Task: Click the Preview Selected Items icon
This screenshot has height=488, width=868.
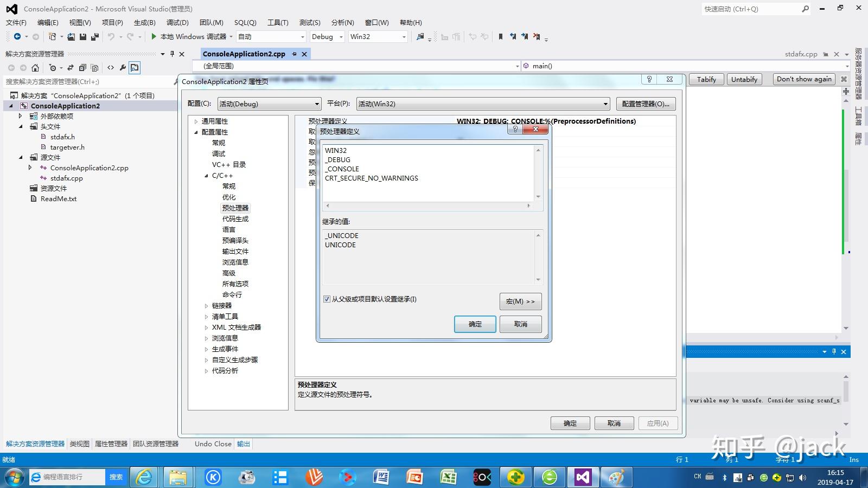Action: 135,68
